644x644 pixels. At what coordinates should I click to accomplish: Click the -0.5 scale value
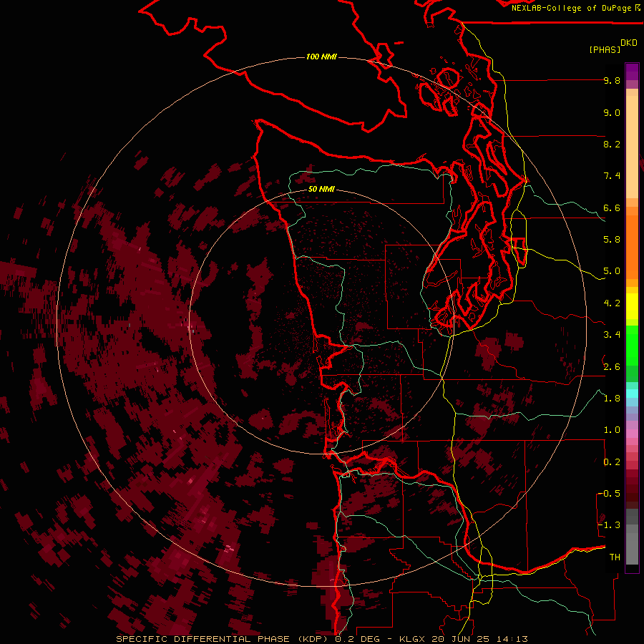pyautogui.click(x=609, y=494)
